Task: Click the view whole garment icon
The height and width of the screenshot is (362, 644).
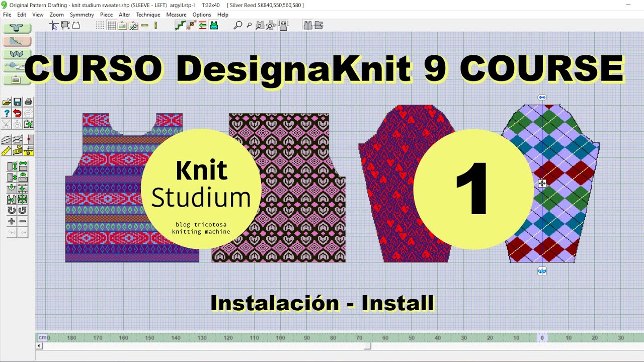Action: click(283, 25)
